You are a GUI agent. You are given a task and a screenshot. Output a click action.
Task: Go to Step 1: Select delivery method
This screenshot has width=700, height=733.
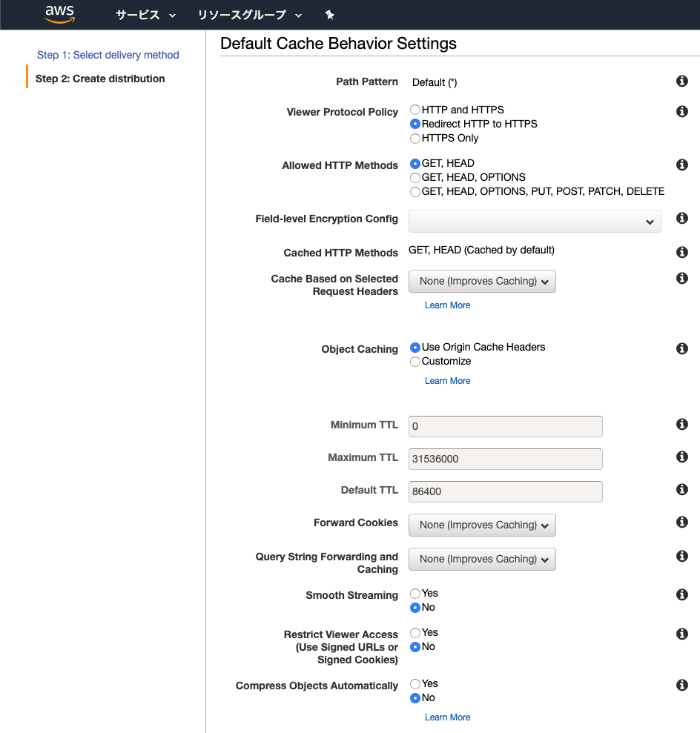pos(108,55)
